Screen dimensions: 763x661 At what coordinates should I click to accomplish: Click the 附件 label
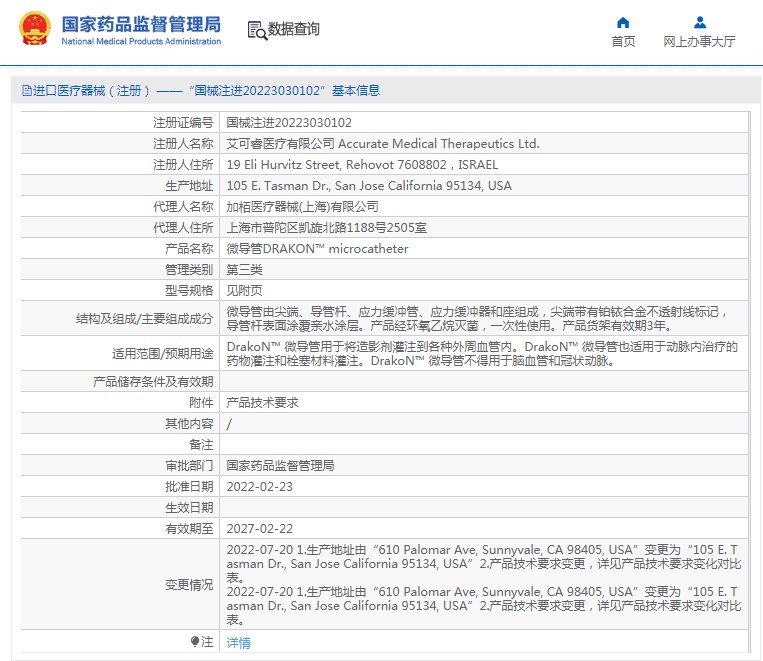[x=201, y=403]
